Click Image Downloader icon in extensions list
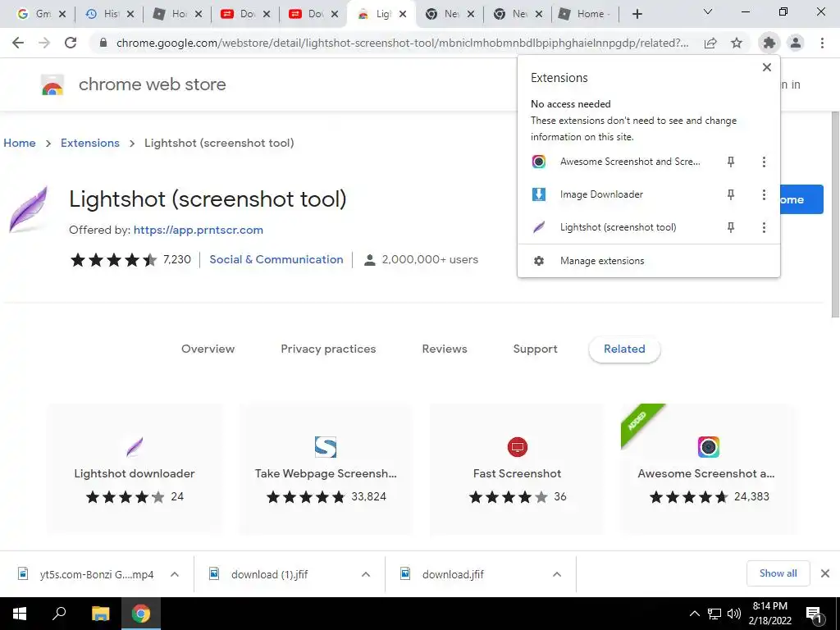Viewport: 840px width, 630px height. pyautogui.click(x=538, y=194)
